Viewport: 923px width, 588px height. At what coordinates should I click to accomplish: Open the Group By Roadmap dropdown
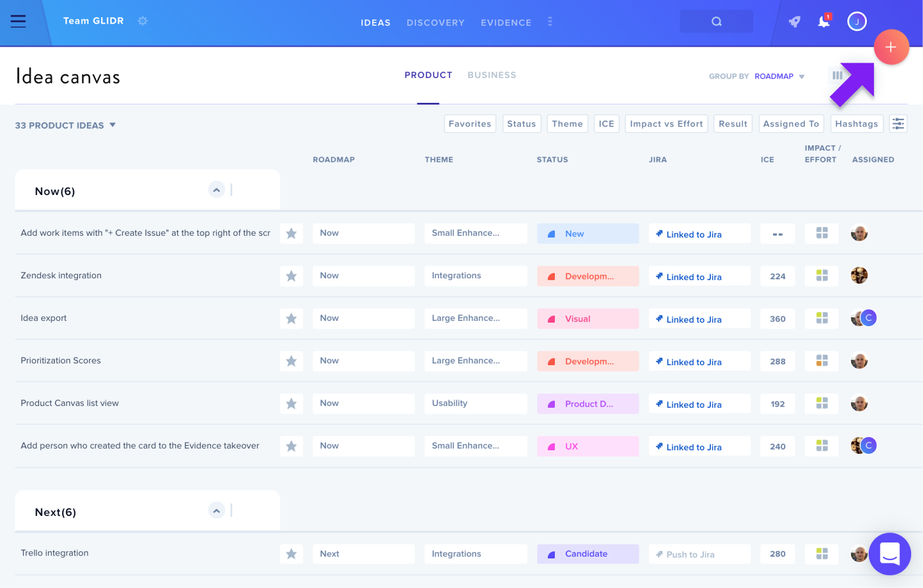pos(779,76)
